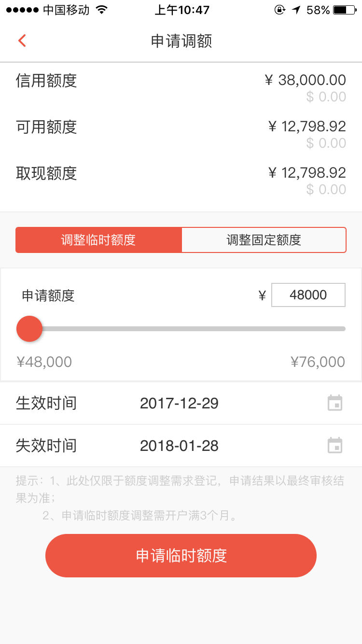Select the 失效时间 date 2018-01-28
Image resolution: width=362 pixels, height=644 pixels.
click(x=179, y=446)
